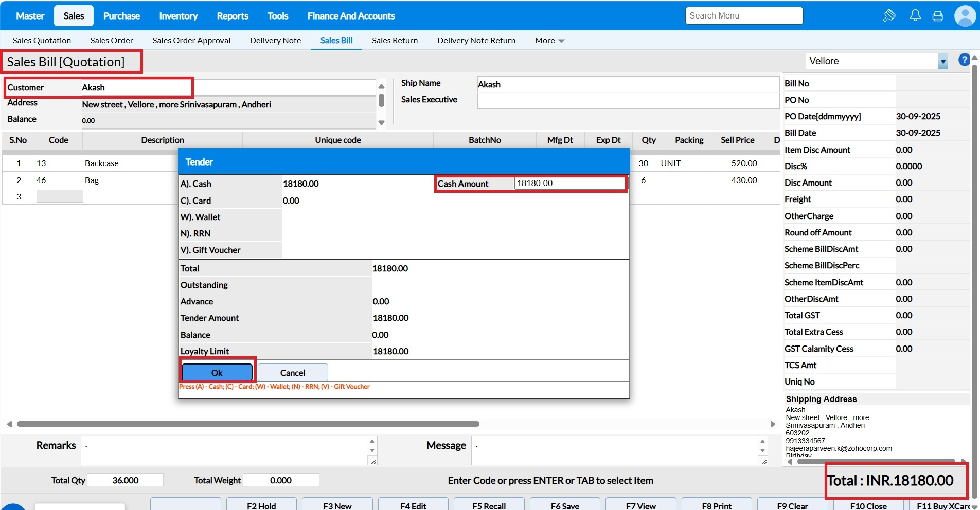
Task: Switch to Sales Return tab
Action: pyautogui.click(x=395, y=41)
